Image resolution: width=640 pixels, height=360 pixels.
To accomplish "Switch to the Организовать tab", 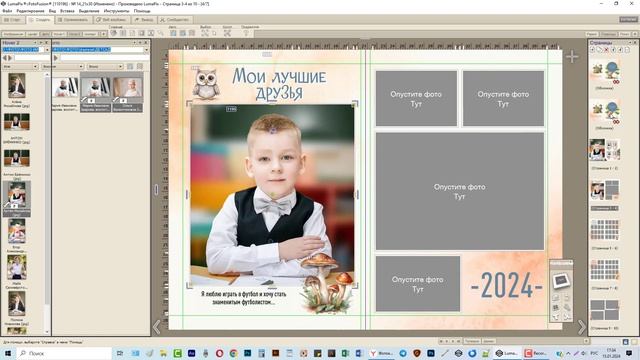I will [73, 20].
